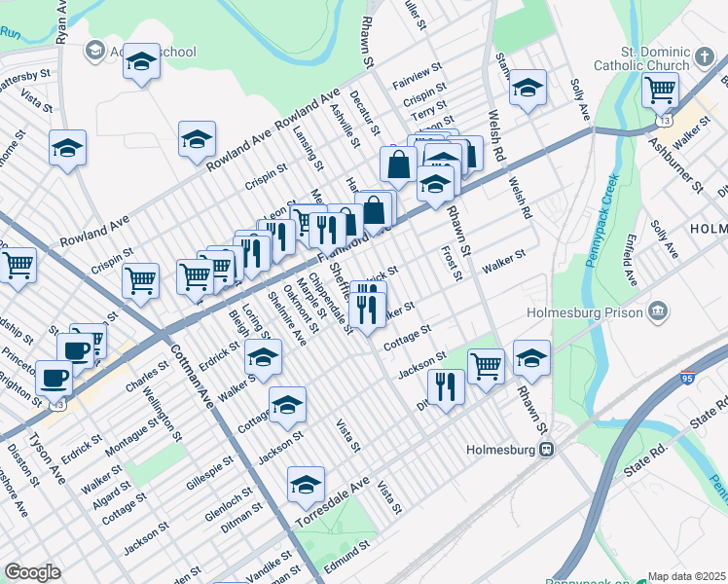The height and width of the screenshot is (584, 728).
Task: Open the restaurant marker beside Walker St
Action: pyautogui.click(x=367, y=313)
